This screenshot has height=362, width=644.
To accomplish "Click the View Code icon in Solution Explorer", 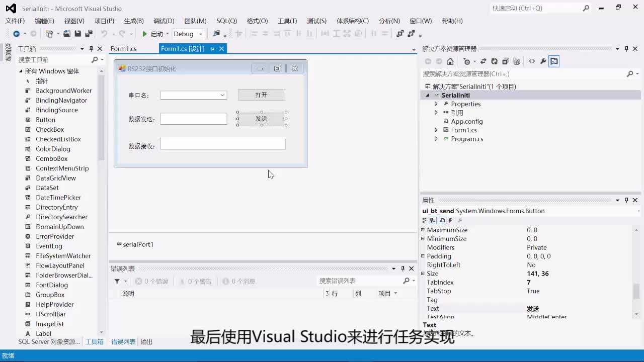I will (x=532, y=61).
